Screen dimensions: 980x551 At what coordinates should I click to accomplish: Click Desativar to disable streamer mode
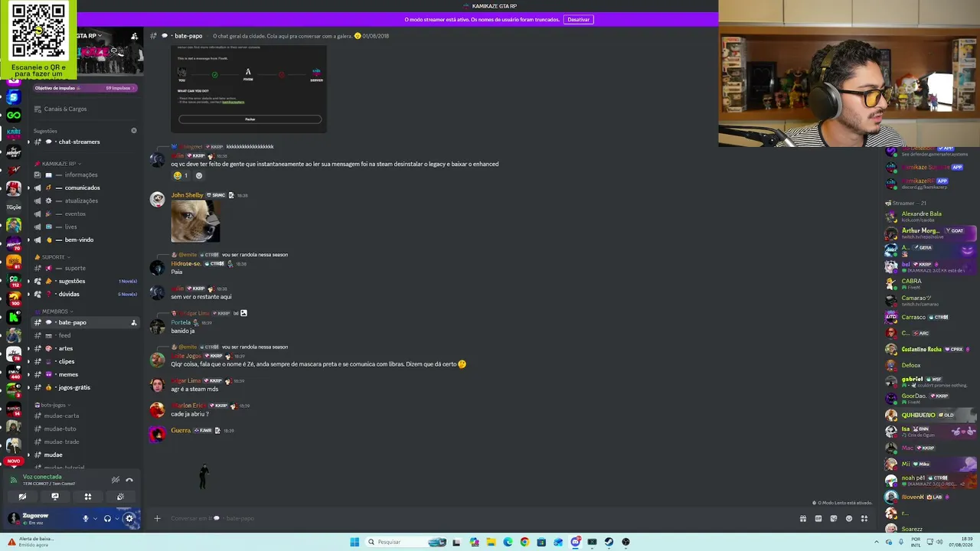[578, 19]
